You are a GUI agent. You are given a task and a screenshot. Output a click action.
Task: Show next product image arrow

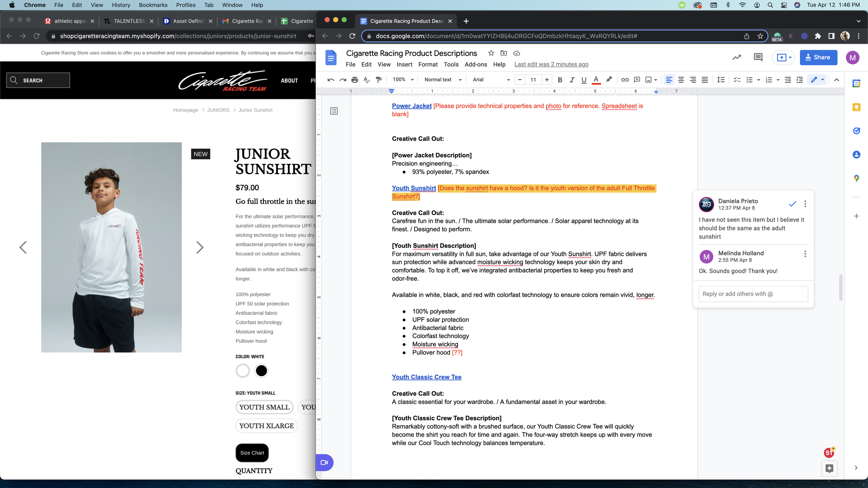coord(200,247)
